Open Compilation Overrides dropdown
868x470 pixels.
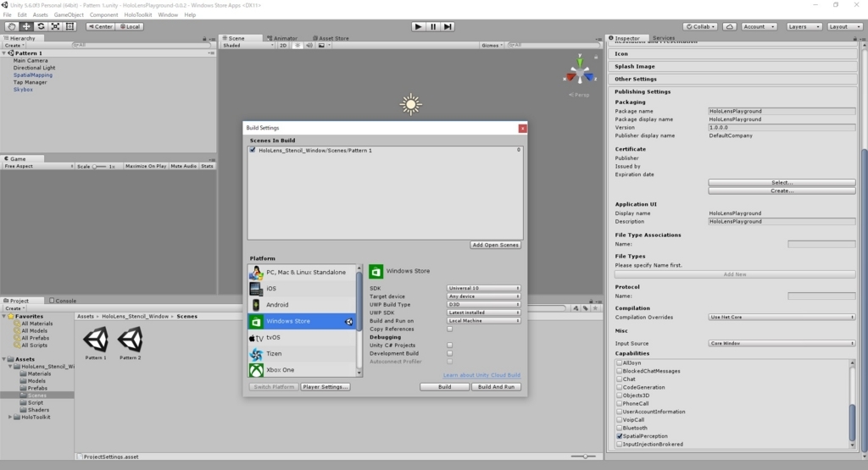point(782,318)
